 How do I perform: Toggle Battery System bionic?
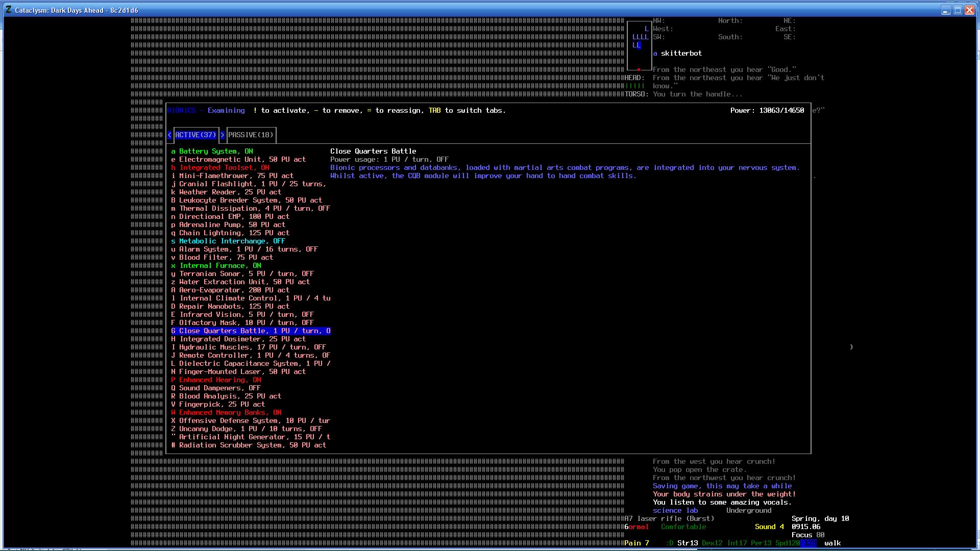pos(212,152)
